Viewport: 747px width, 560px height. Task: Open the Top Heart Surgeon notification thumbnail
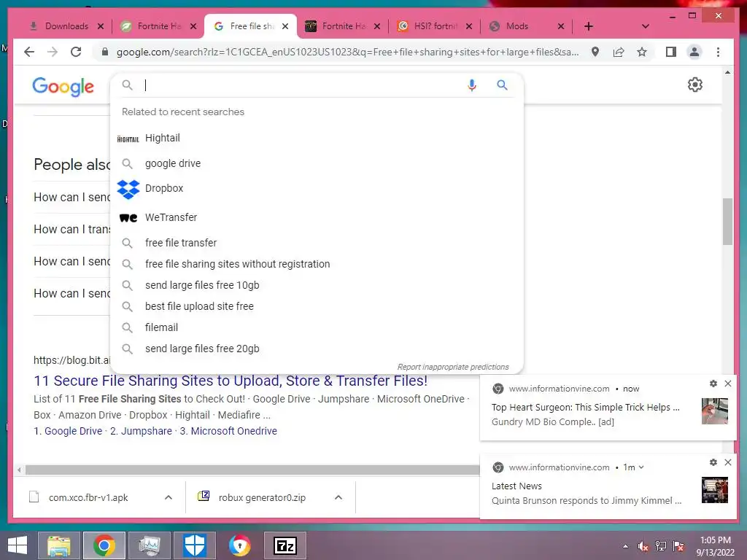coord(715,411)
